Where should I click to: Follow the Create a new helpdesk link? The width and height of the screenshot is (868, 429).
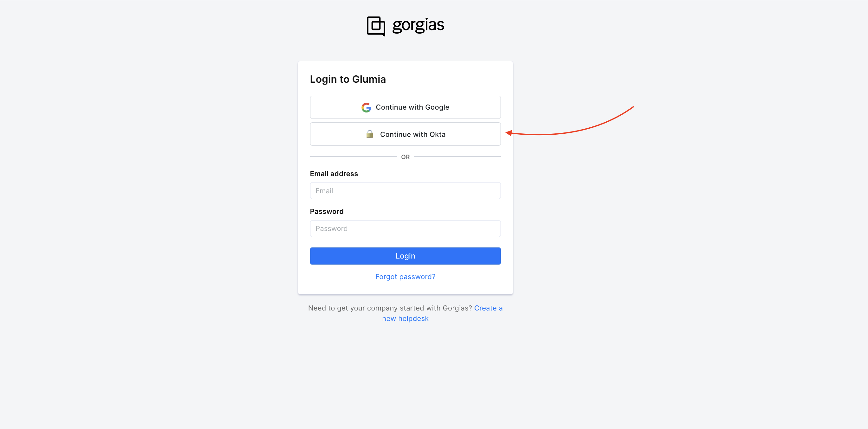[405, 318]
